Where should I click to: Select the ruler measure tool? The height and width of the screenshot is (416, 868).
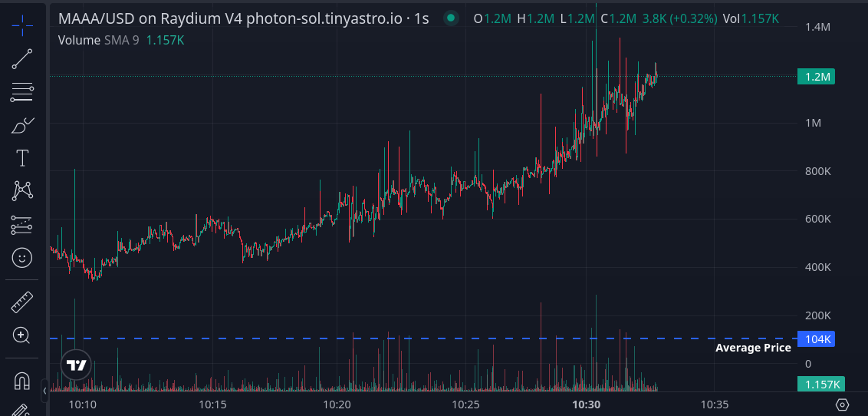point(22,302)
